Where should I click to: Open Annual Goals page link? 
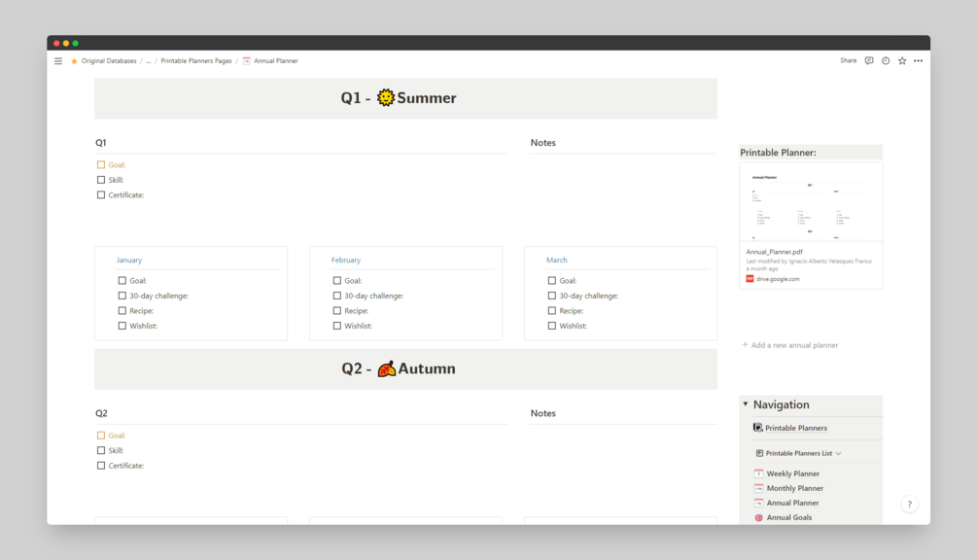(x=789, y=517)
